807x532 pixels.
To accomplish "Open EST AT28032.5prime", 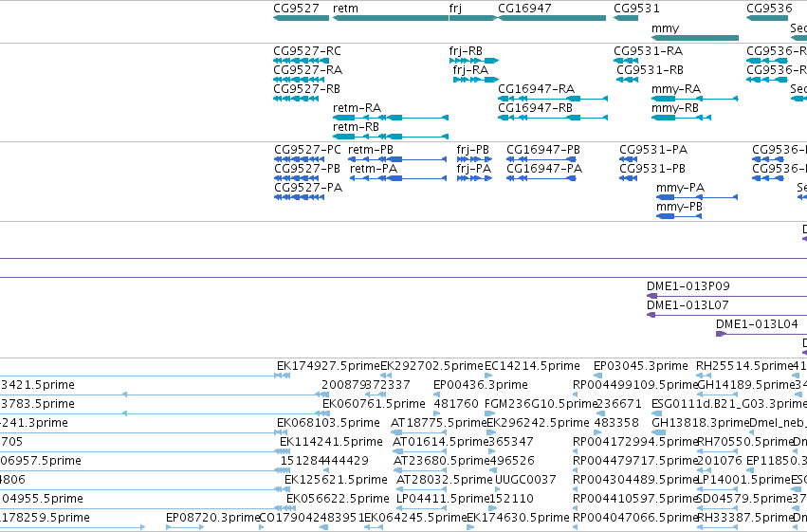I will click(445, 480).
